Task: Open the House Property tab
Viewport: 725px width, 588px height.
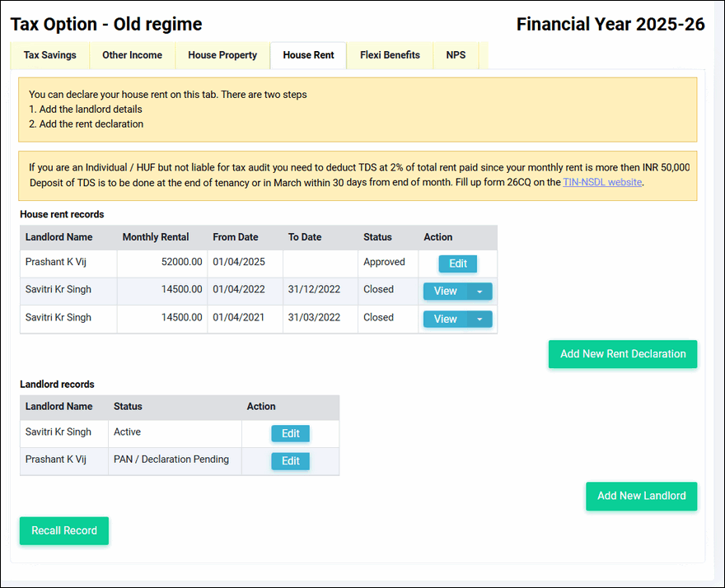Action: click(x=222, y=55)
